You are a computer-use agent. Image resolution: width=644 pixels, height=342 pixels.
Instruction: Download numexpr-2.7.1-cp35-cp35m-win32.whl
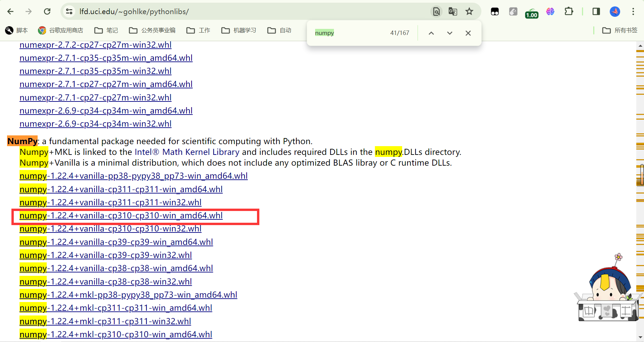(x=95, y=71)
